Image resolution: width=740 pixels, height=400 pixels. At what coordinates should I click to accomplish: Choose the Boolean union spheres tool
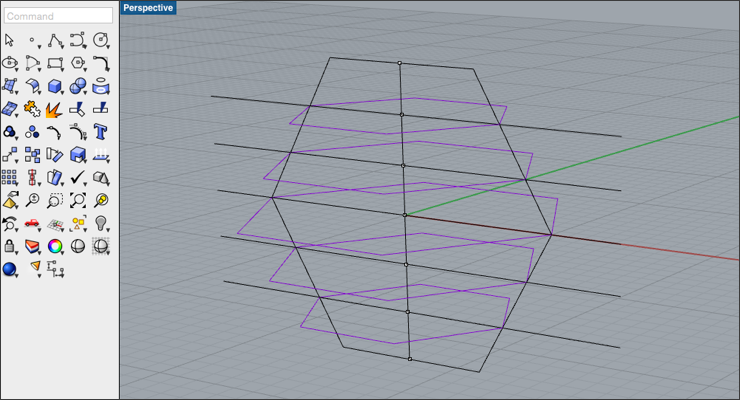pyautogui.click(x=78, y=86)
